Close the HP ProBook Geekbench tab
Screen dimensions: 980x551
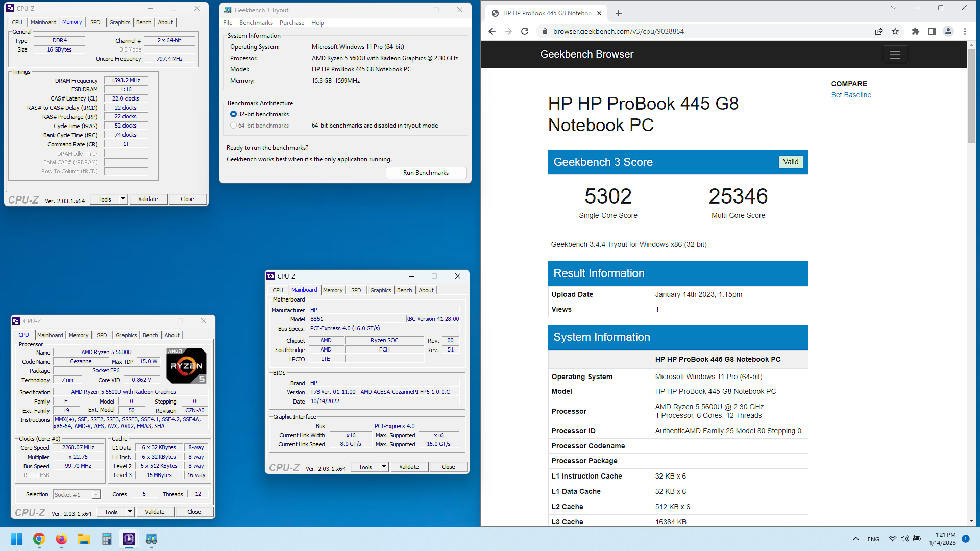click(599, 13)
